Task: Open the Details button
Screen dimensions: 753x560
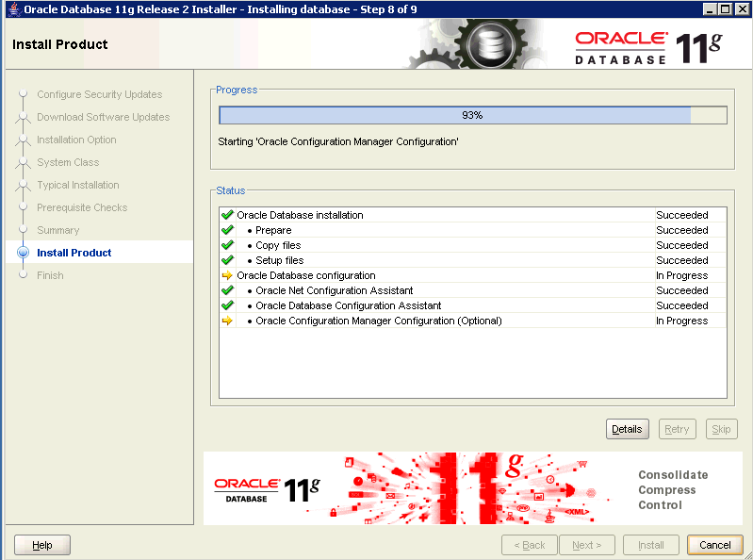Action: [627, 429]
